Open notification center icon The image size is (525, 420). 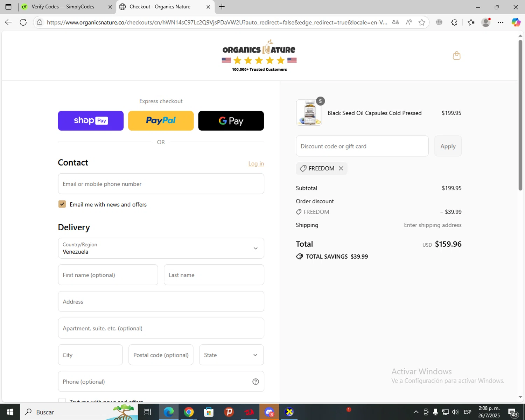click(x=513, y=412)
